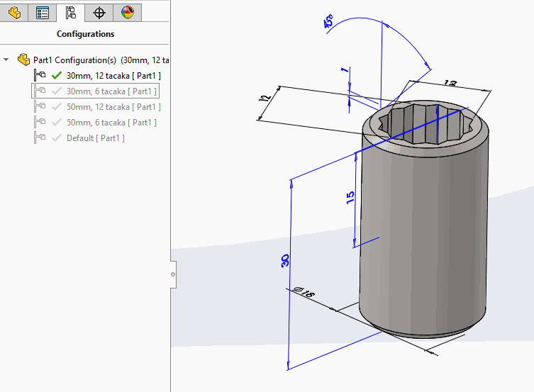Open the FeatureManager design tree tab
The image size is (534, 392).
[14, 12]
